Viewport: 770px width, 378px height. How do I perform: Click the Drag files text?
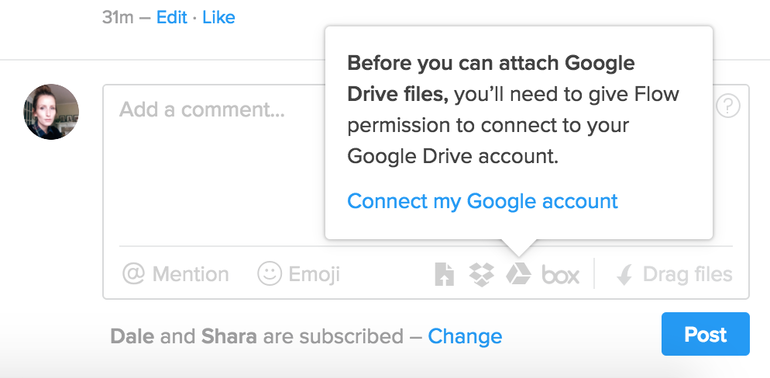pyautogui.click(x=688, y=274)
